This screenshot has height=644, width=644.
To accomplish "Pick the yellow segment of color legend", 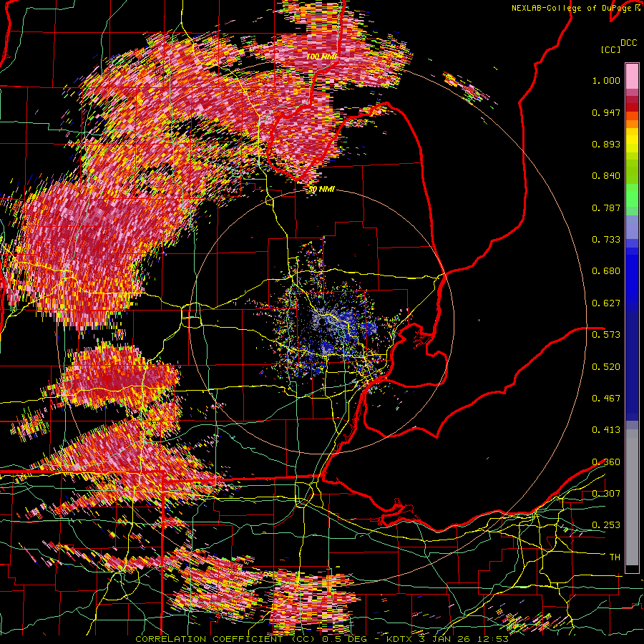I will coord(632,141).
